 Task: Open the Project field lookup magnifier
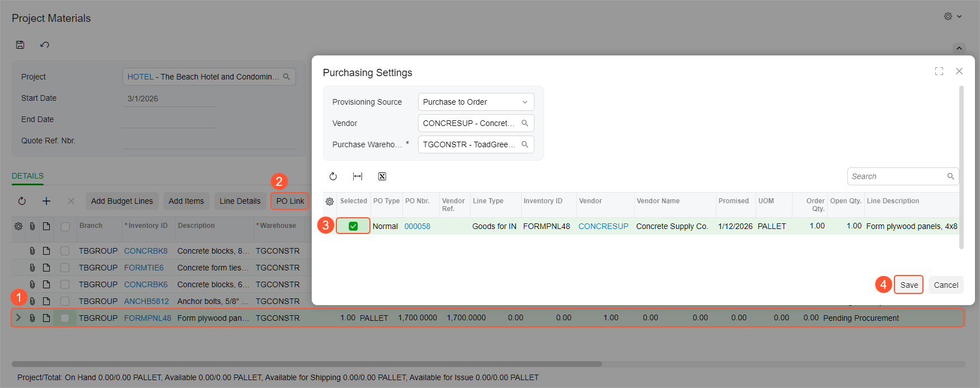287,77
